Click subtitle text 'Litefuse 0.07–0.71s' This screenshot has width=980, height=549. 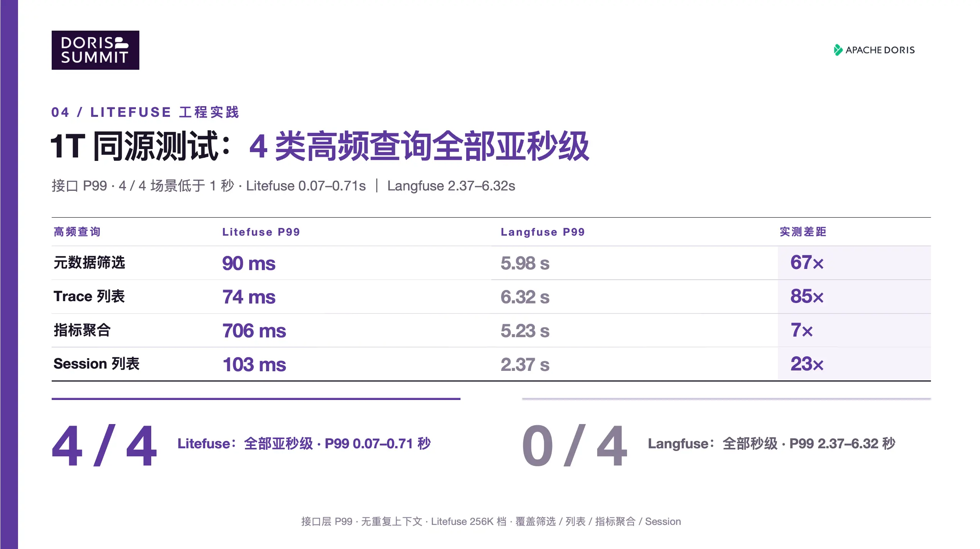306,186
